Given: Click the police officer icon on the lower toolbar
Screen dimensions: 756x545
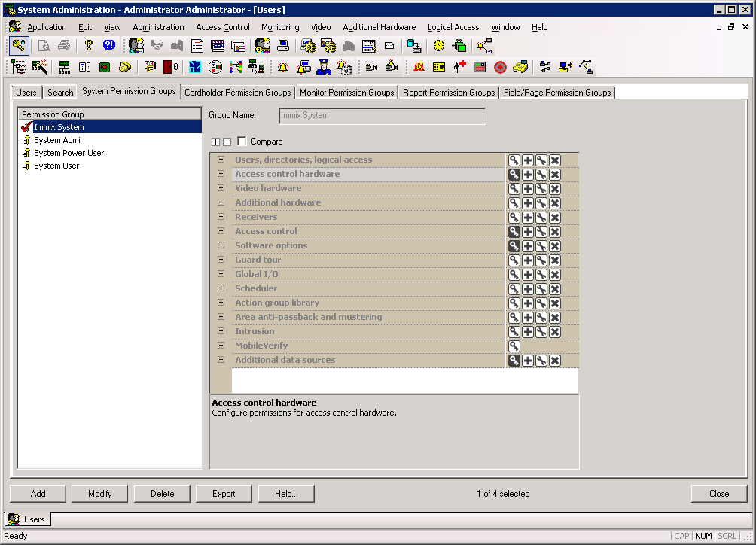Looking at the screenshot, I should click(322, 68).
